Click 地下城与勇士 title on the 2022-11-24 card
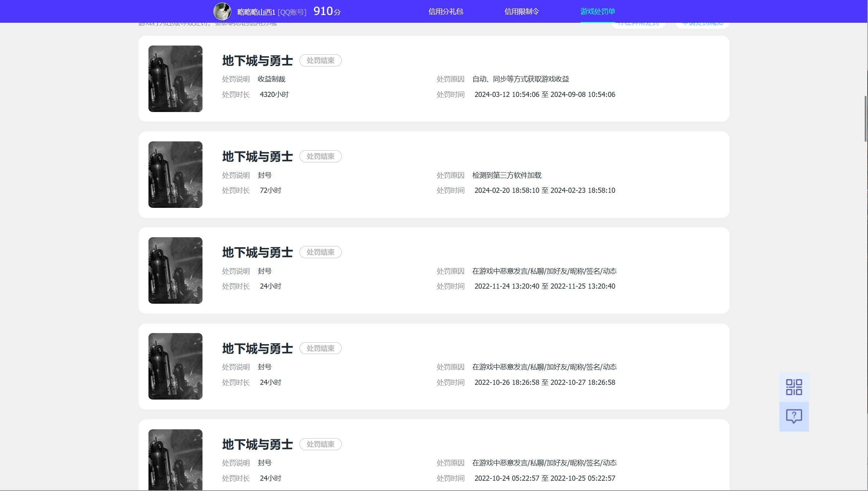 pyautogui.click(x=257, y=252)
